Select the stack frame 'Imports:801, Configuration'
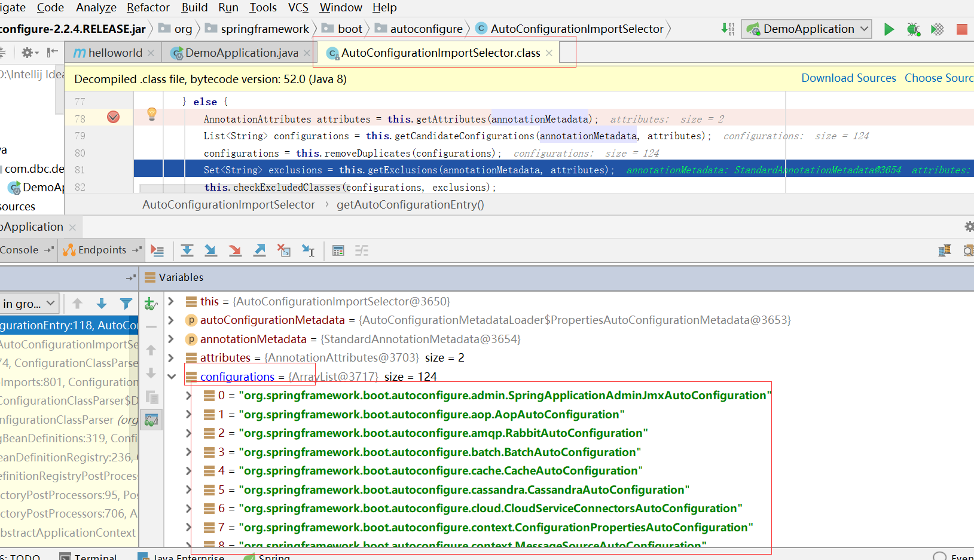This screenshot has width=974, height=560. [x=69, y=382]
